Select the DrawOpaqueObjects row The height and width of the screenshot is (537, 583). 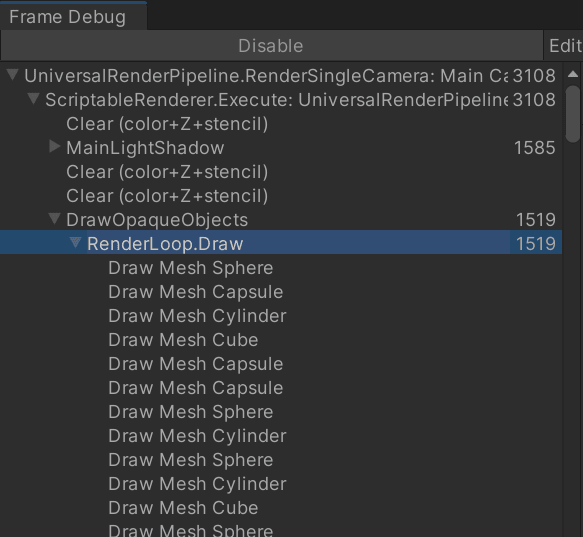coord(281,220)
